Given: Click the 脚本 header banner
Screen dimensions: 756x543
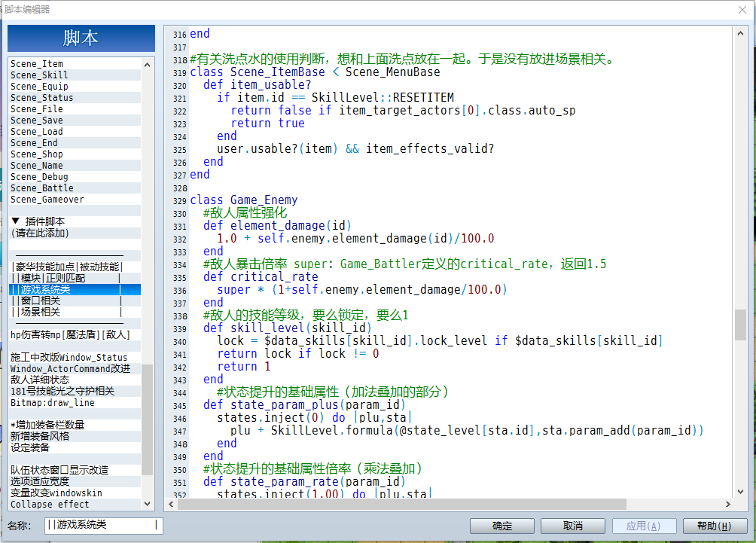Looking at the screenshot, I should (81, 38).
